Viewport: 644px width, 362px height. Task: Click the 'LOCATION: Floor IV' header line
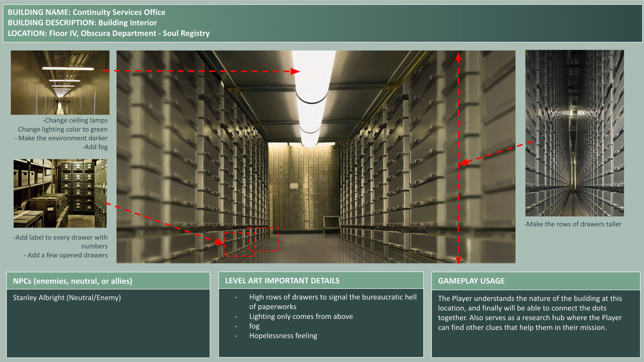[x=109, y=33]
